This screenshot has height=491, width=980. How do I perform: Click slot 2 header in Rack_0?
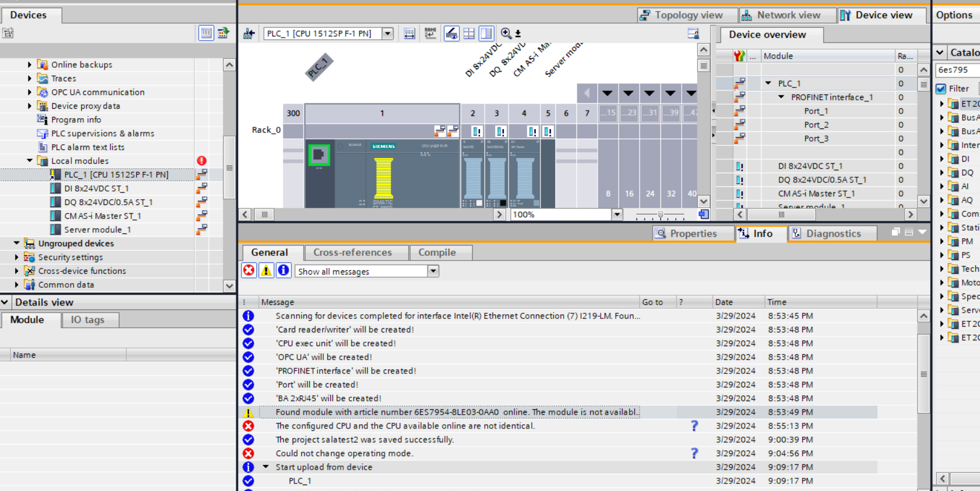473,113
